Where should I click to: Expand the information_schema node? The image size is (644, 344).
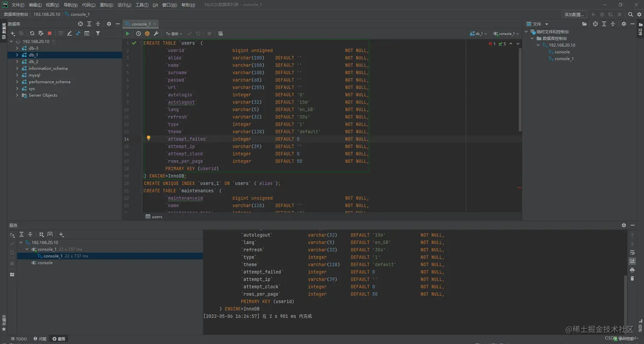coord(17,68)
